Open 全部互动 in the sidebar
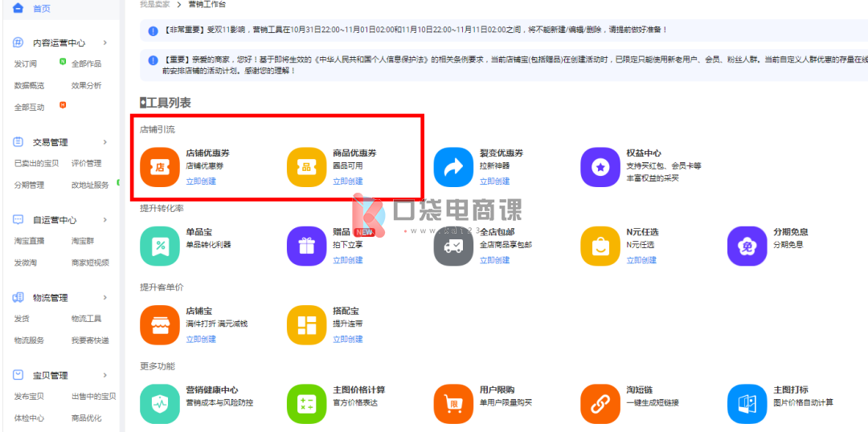The image size is (868, 432). tap(29, 108)
